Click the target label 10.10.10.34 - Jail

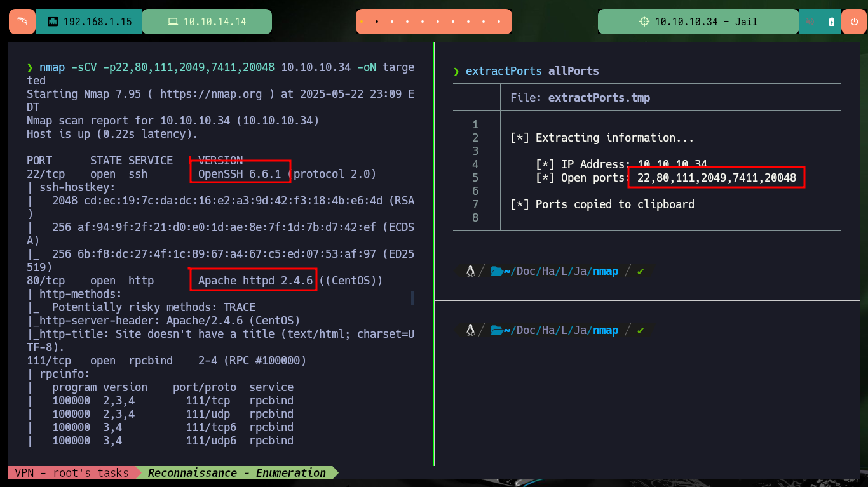coord(706,22)
